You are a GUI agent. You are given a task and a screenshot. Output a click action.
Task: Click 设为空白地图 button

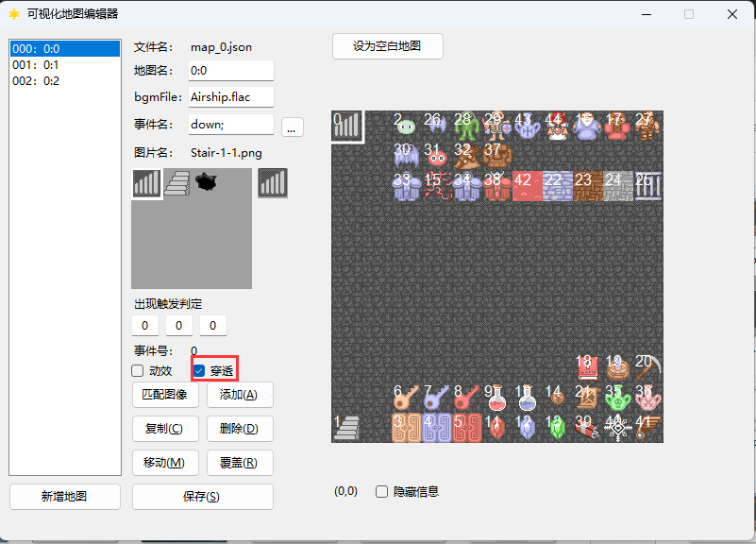click(388, 46)
